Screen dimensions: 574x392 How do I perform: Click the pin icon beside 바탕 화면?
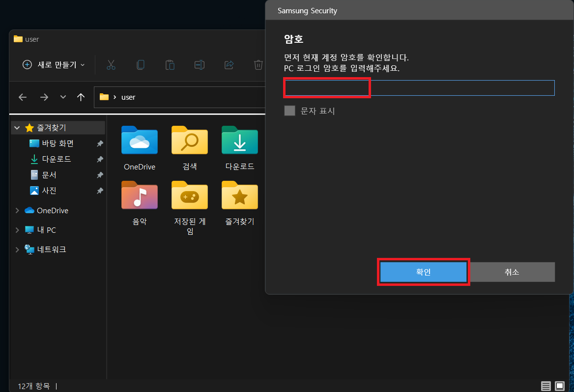(x=100, y=143)
